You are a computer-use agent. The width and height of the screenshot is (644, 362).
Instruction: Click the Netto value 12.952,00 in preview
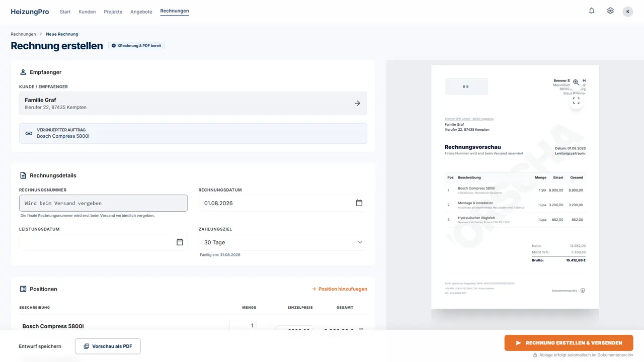[578, 246]
